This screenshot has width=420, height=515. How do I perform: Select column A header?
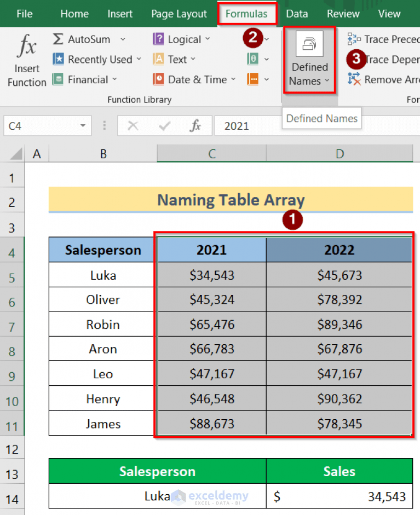37,153
